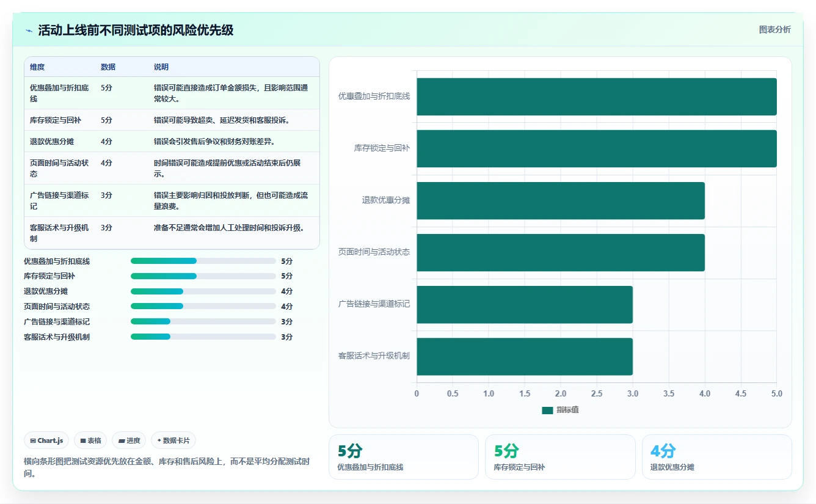
Task: Click description starting 准备不足通常会增加人工处理时间
Action: click(229, 228)
